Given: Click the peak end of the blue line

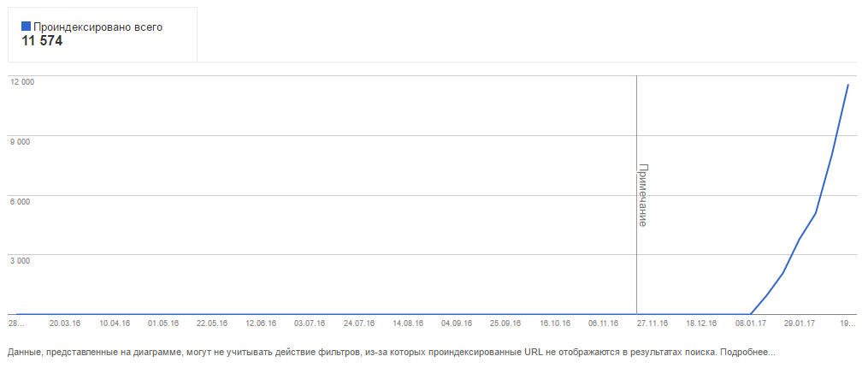Looking at the screenshot, I should (x=847, y=85).
